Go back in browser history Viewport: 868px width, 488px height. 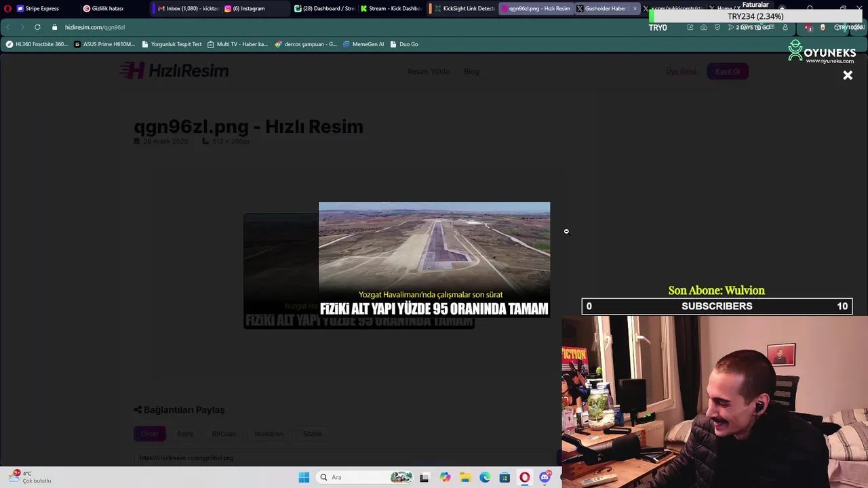(7, 27)
